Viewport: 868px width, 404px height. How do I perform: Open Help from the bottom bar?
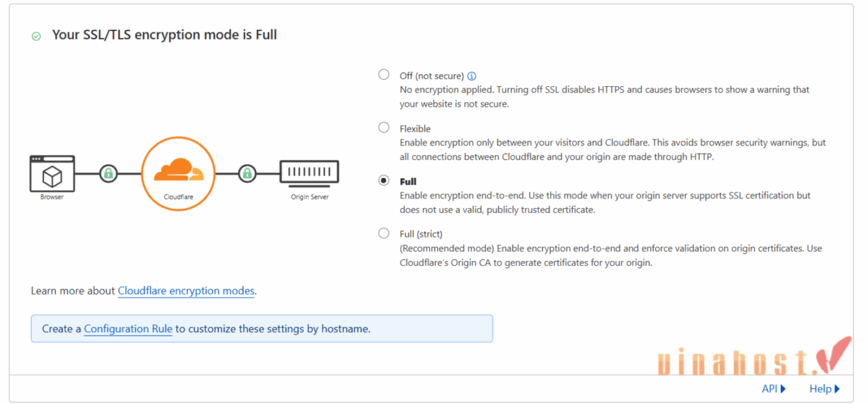(820, 389)
